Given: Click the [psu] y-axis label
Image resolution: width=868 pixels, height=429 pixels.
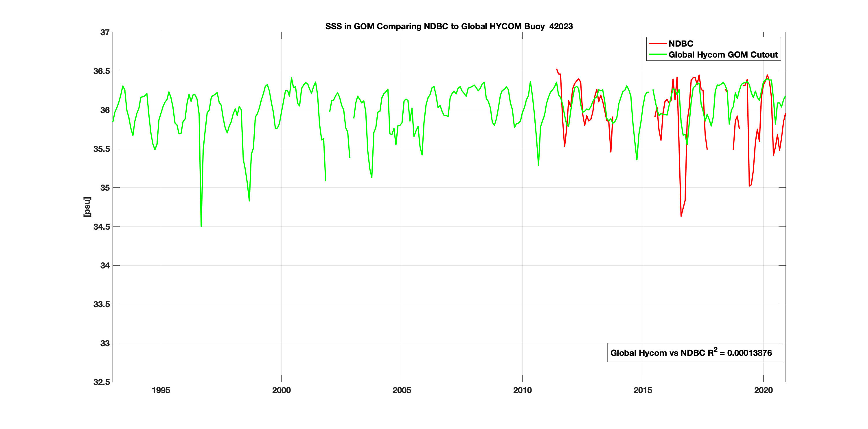Looking at the screenshot, I should coord(87,207).
